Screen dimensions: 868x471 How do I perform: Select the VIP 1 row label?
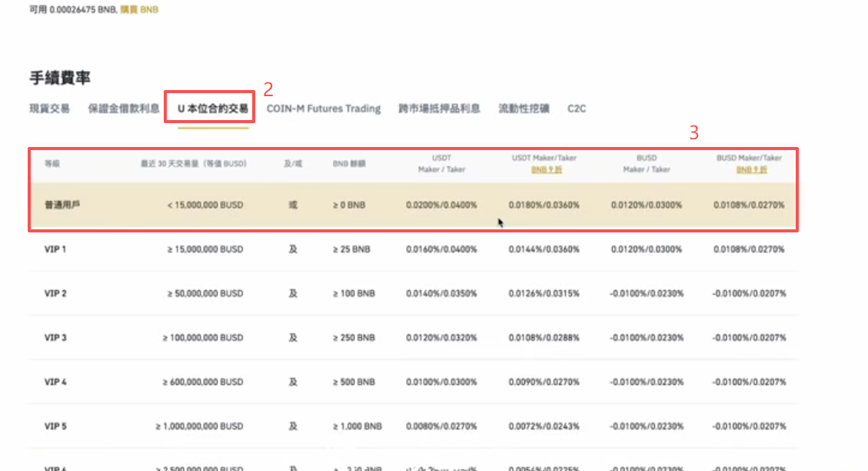pyautogui.click(x=55, y=249)
